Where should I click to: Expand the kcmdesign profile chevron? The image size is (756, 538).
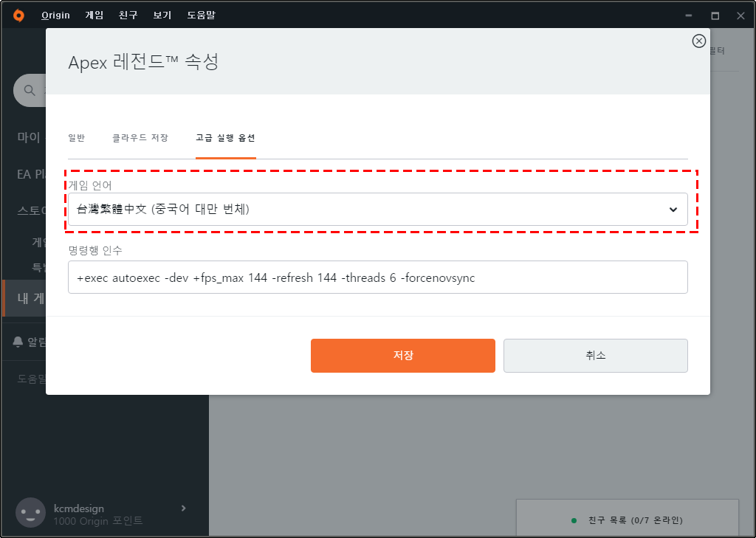pos(184,508)
